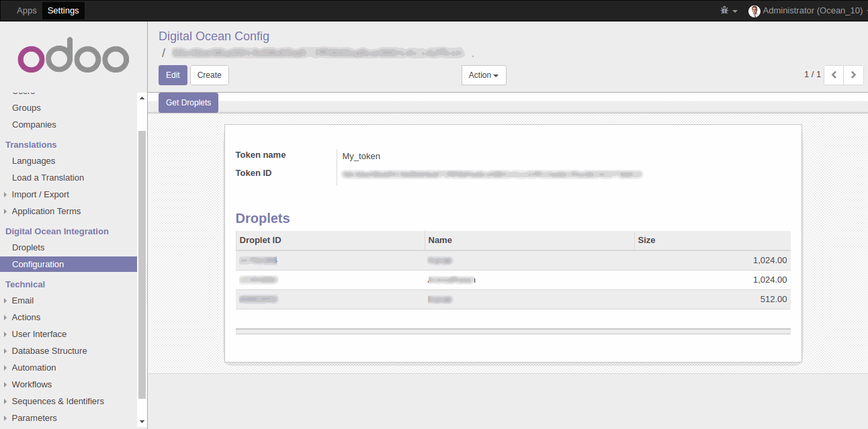Image resolution: width=868 pixels, height=429 pixels.
Task: Expand Application Terms section
Action: pyautogui.click(x=46, y=211)
